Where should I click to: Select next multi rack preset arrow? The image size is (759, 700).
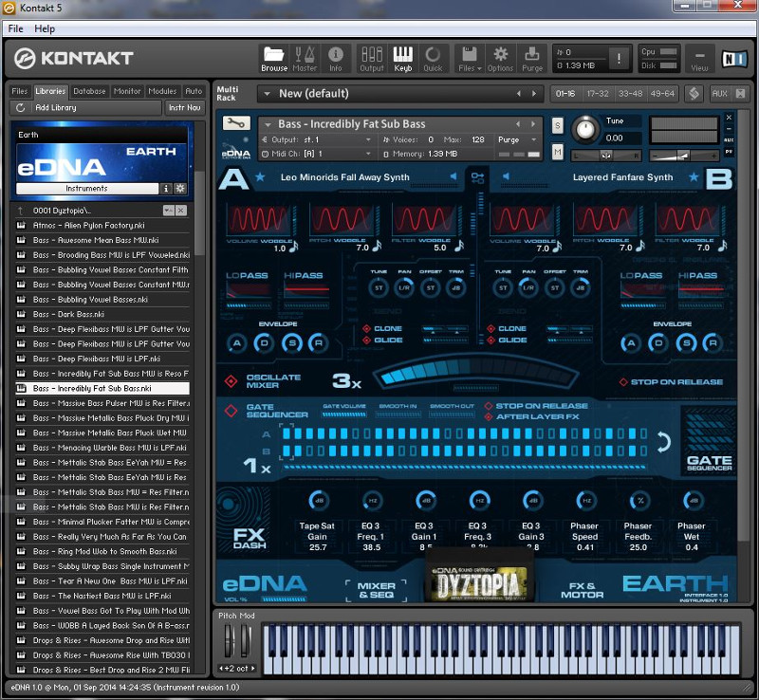(534, 94)
